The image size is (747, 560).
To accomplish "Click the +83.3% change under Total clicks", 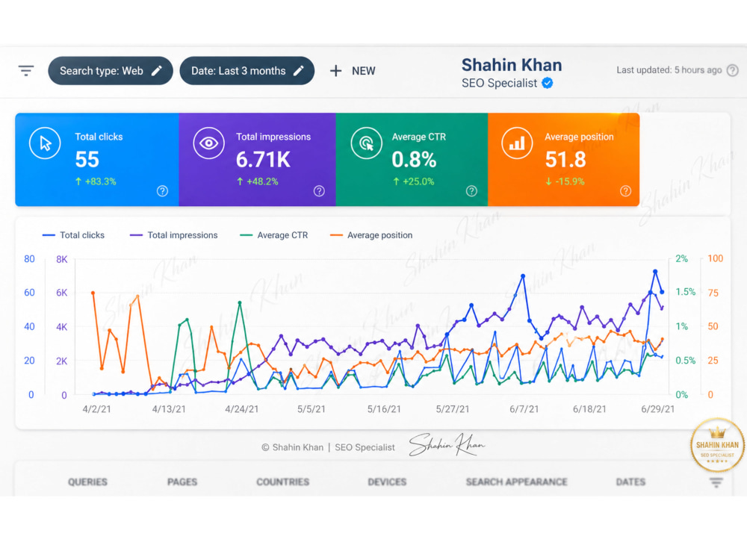I will pyautogui.click(x=96, y=181).
